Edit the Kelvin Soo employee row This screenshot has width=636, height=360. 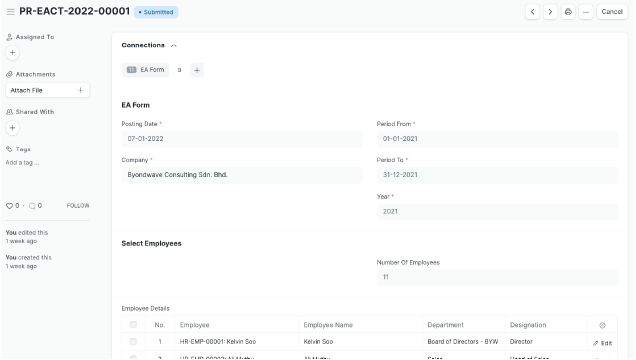(602, 343)
